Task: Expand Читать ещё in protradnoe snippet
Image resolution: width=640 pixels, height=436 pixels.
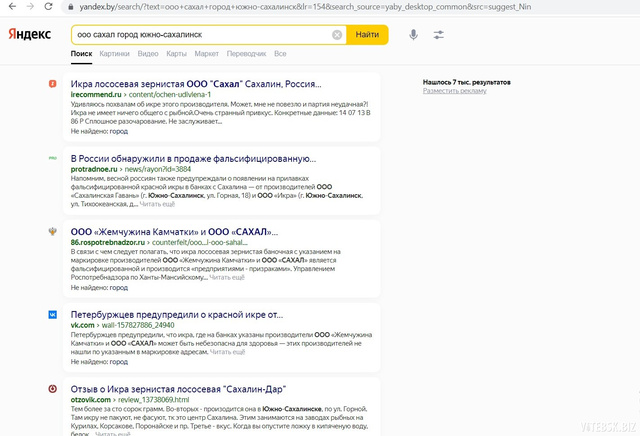Action: tap(157, 204)
